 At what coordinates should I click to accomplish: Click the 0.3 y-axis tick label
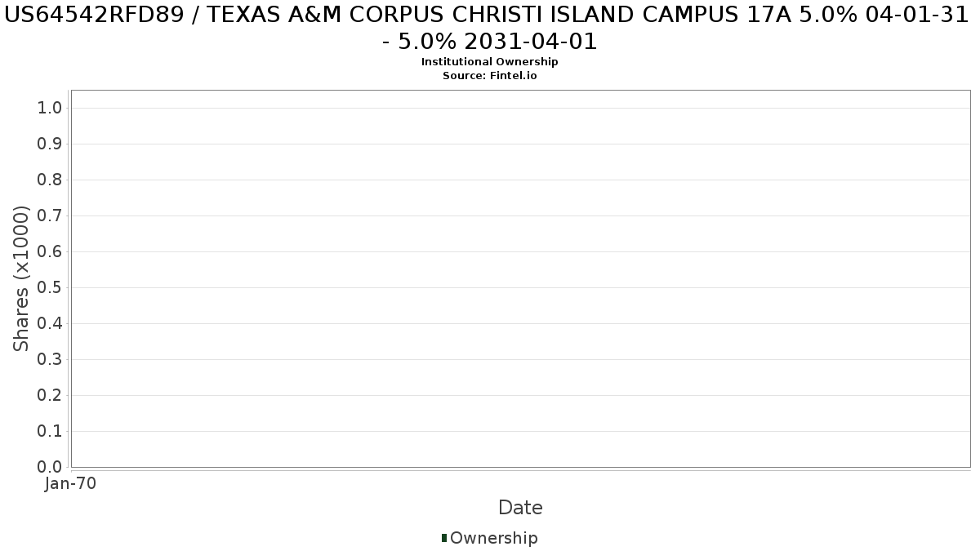[x=50, y=359]
